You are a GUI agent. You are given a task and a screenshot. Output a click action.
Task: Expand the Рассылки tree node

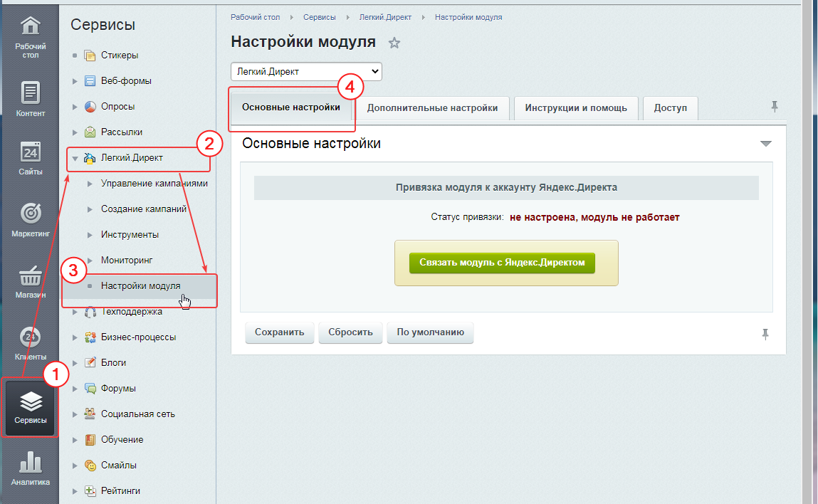[75, 132]
